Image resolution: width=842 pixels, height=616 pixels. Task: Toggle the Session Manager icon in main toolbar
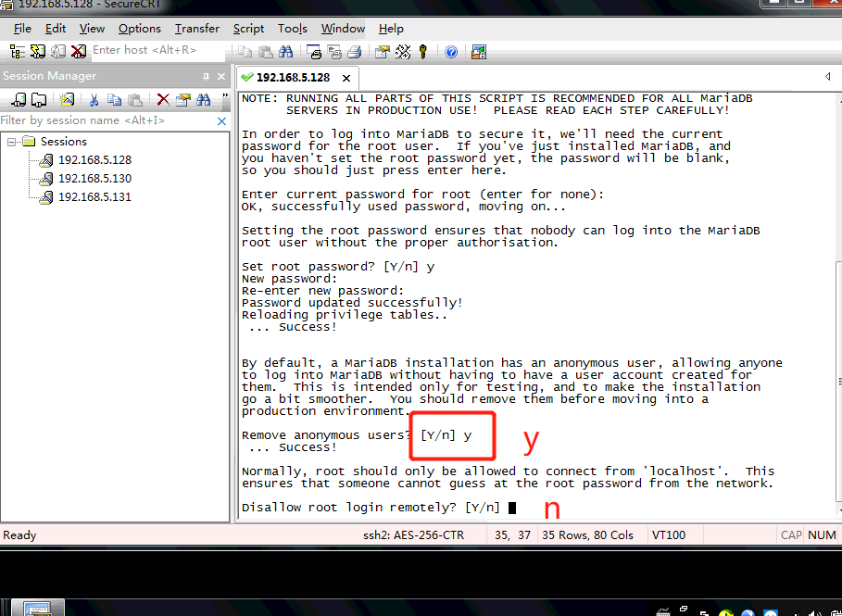pos(18,52)
